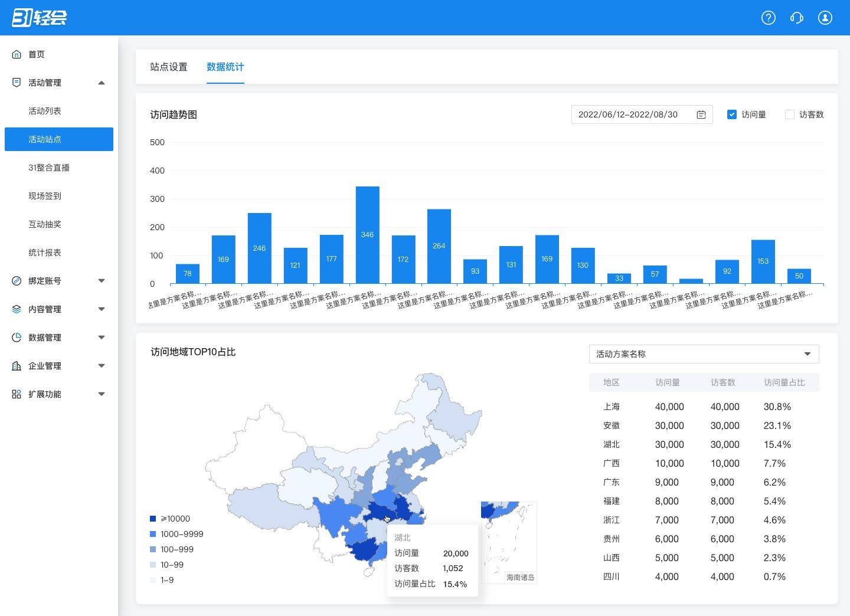Toggle the 1-9 legend swatch
850x616 pixels.
(153, 580)
